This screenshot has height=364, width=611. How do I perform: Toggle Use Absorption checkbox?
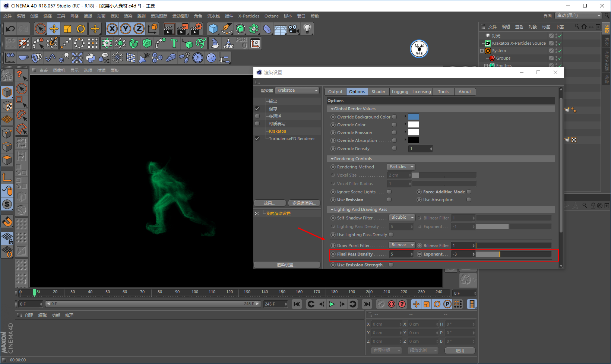click(x=469, y=199)
